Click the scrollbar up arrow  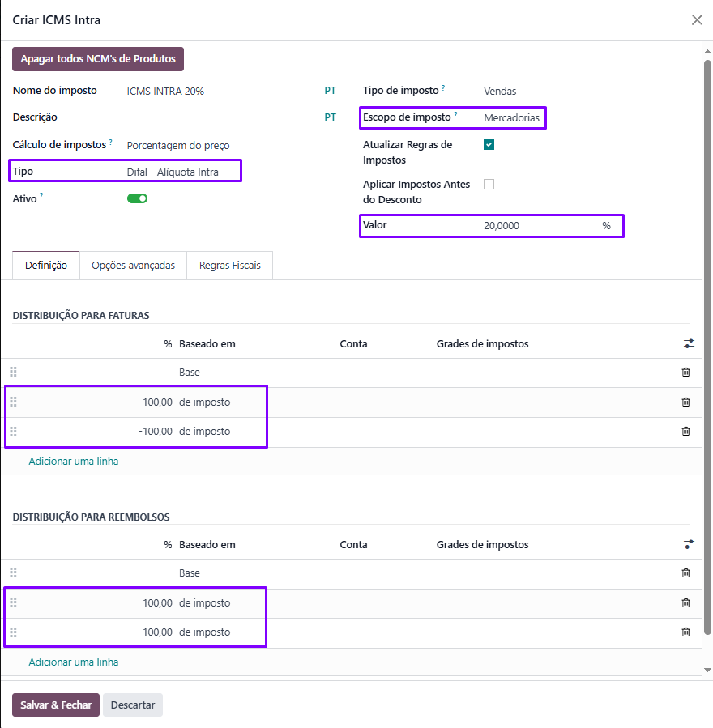click(x=707, y=51)
